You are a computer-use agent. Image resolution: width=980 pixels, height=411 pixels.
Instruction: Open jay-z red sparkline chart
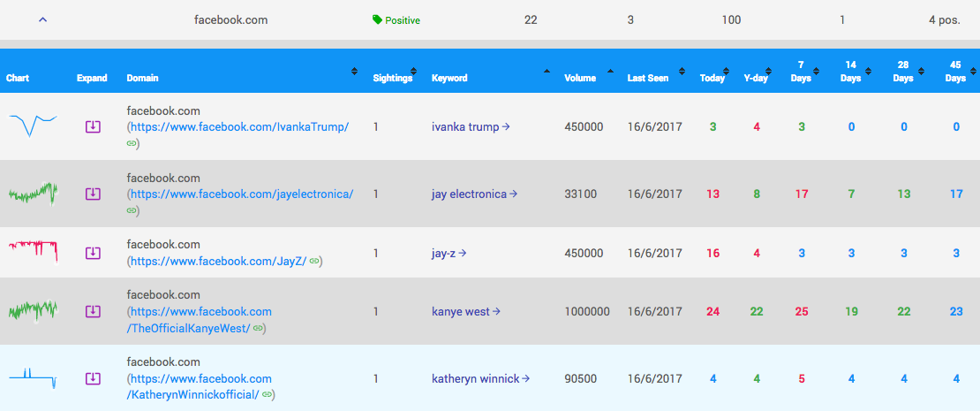point(34,252)
